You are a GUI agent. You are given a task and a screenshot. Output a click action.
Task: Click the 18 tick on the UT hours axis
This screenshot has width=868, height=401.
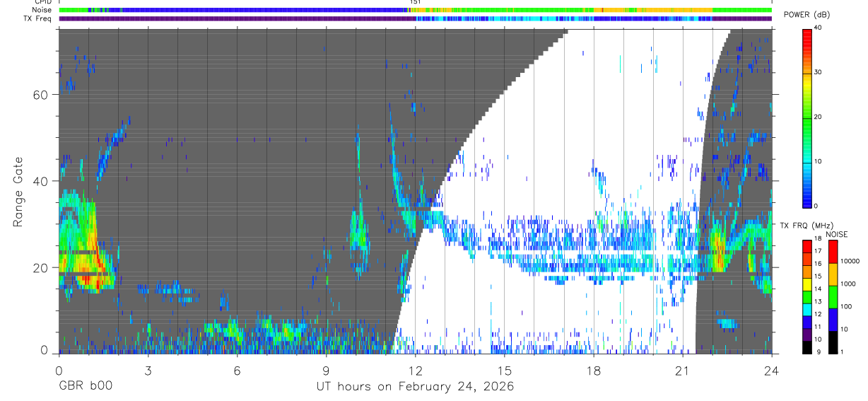tap(594, 370)
